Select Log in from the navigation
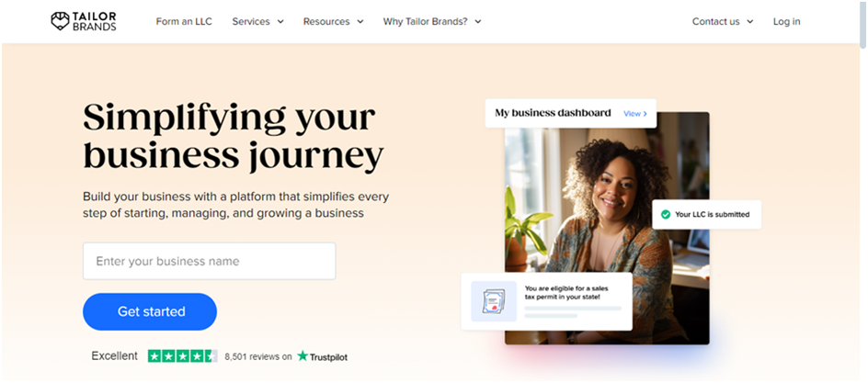This screenshot has height=383, width=868. [787, 21]
